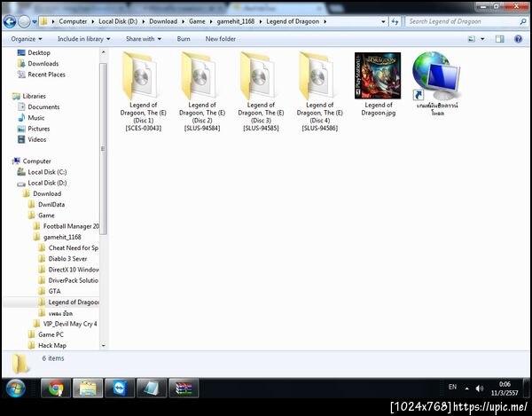Select the Hack Map folder in tree
The height and width of the screenshot is (416, 532).
pos(47,346)
